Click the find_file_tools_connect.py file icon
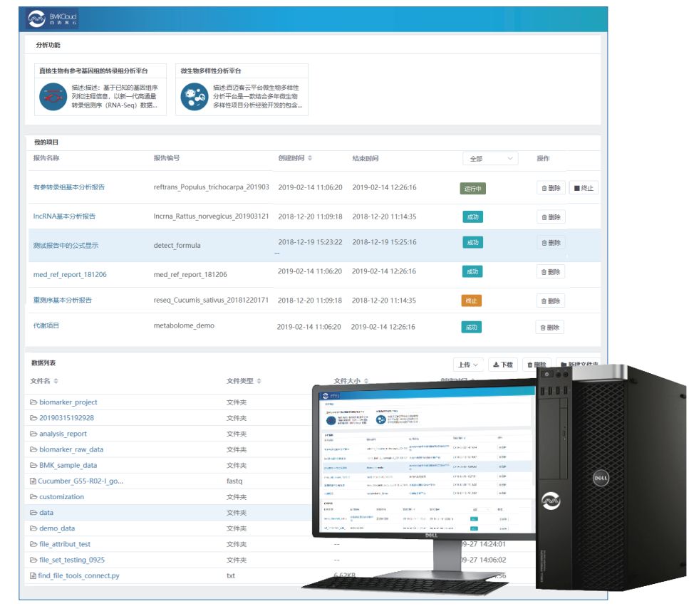Viewport: 689px width, 616px height. tap(33, 575)
